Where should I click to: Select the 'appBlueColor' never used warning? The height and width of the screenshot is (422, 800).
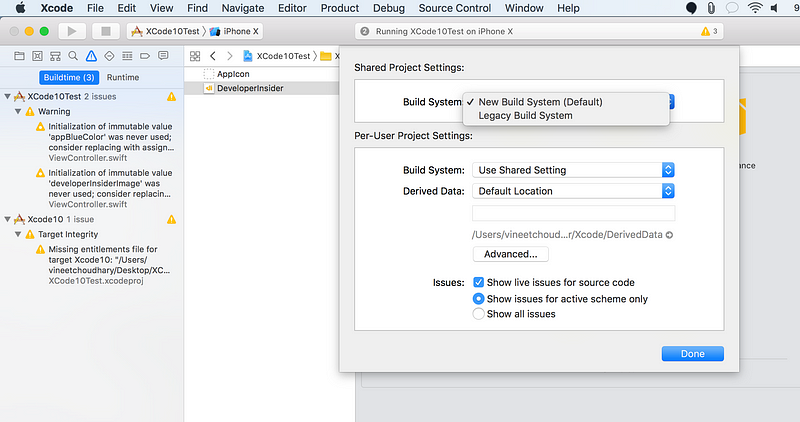pos(105,142)
